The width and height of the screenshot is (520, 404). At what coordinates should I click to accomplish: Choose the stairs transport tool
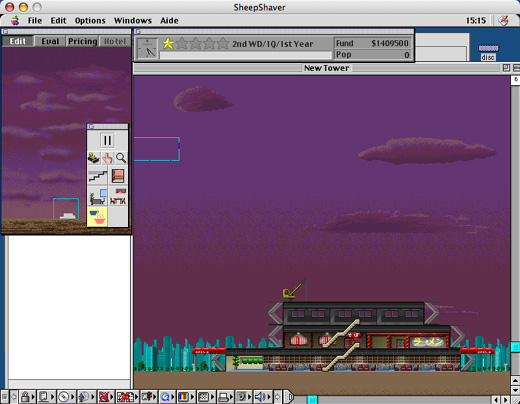click(98, 176)
